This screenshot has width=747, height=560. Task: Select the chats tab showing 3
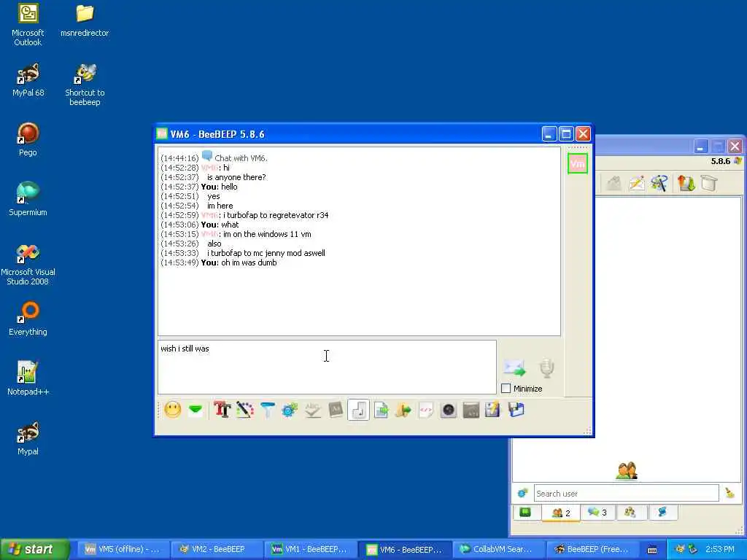point(597,513)
